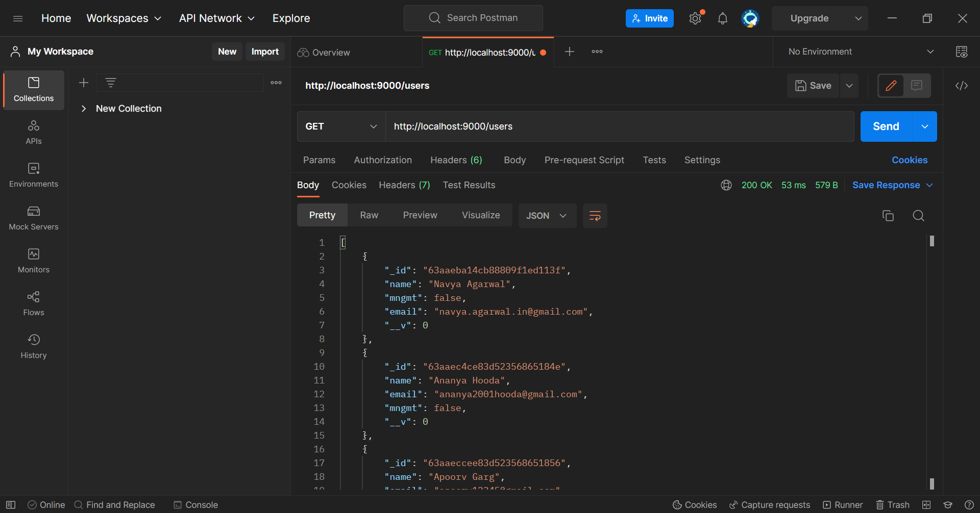Switch response view to Raw

369,215
